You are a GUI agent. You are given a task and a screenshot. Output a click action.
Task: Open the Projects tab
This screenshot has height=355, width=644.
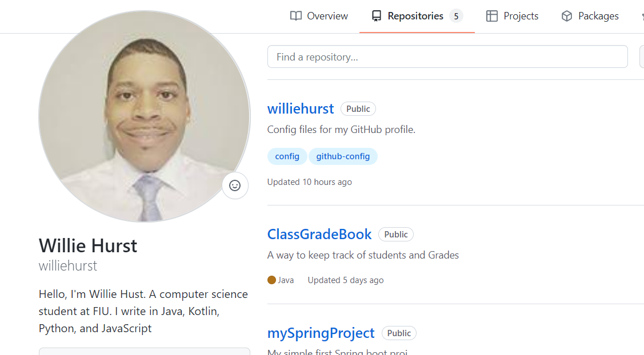[x=521, y=16]
